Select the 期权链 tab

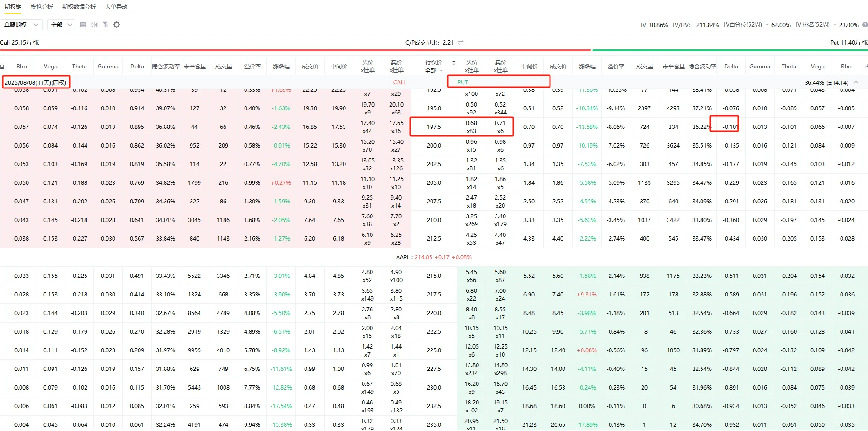tap(13, 7)
